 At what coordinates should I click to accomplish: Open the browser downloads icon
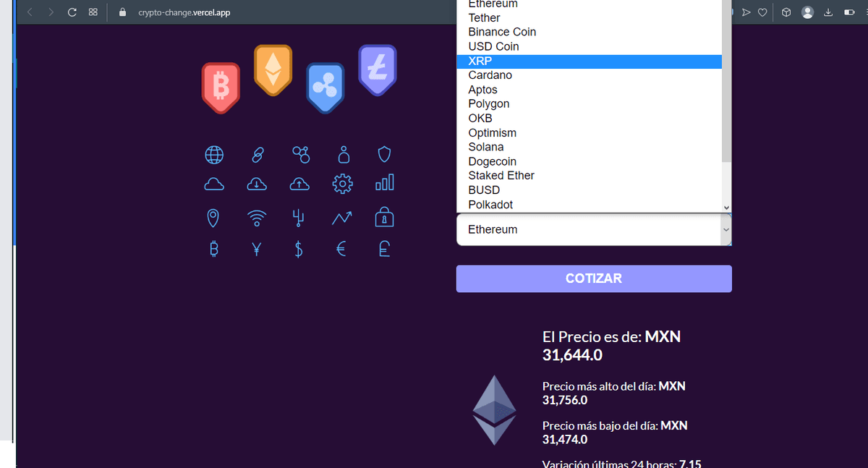[829, 12]
